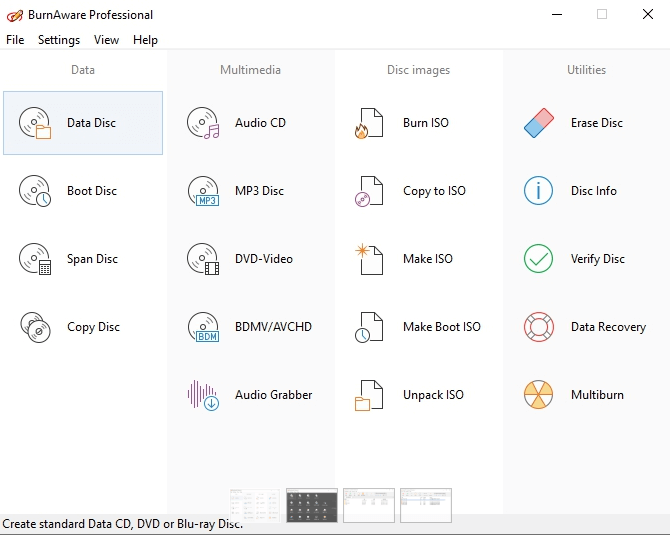The height and width of the screenshot is (535, 670).
Task: Open the Help menu
Action: coord(145,40)
